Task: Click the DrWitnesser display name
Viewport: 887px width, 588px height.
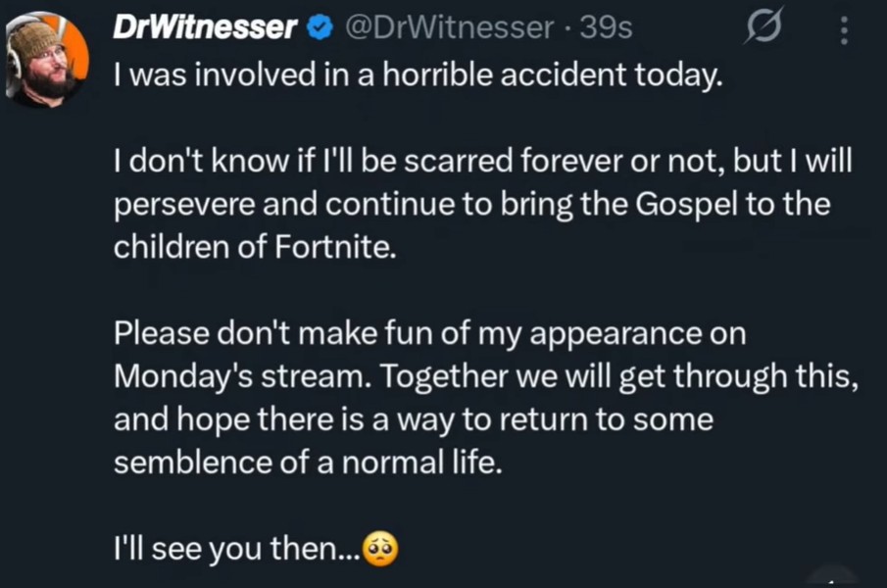Action: (205, 26)
